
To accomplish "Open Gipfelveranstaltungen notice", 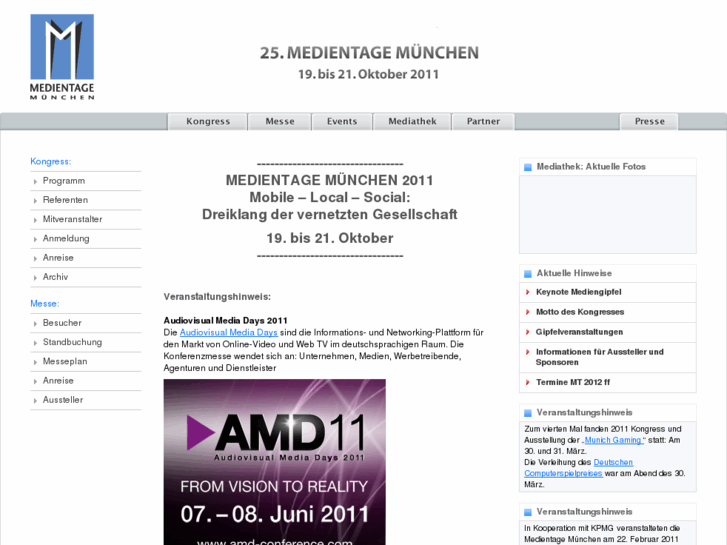I will coord(579,332).
